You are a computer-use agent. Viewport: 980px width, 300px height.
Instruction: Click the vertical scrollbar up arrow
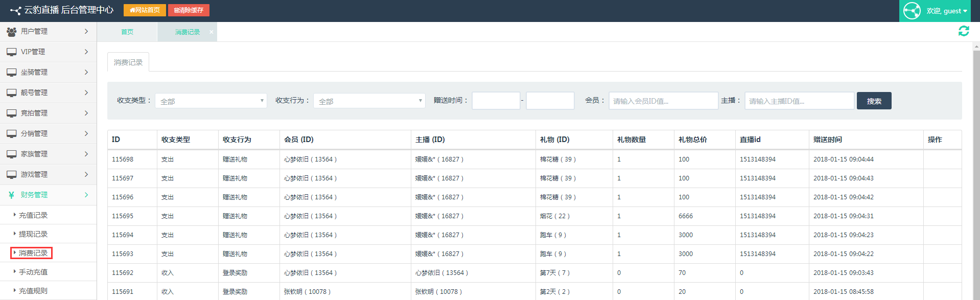click(x=976, y=47)
